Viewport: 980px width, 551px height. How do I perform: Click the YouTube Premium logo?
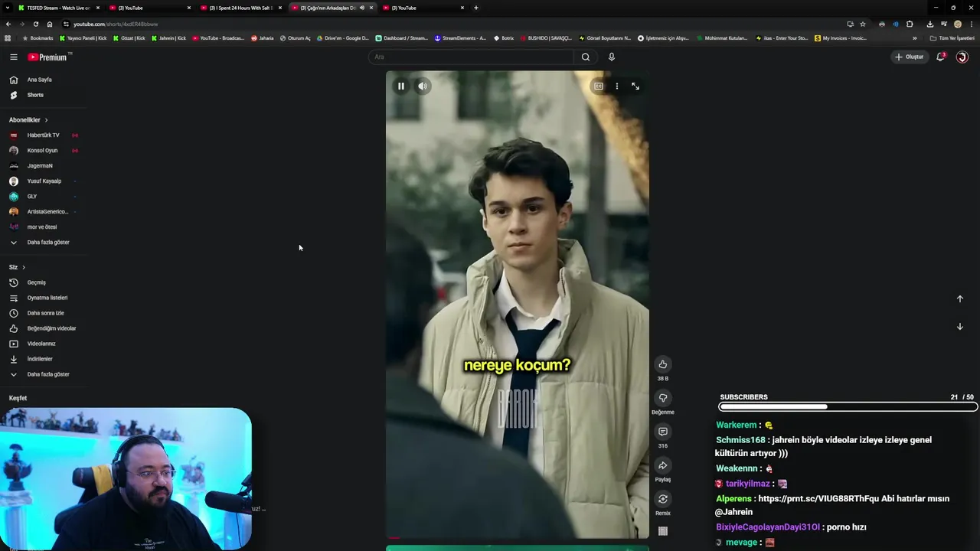pos(48,57)
